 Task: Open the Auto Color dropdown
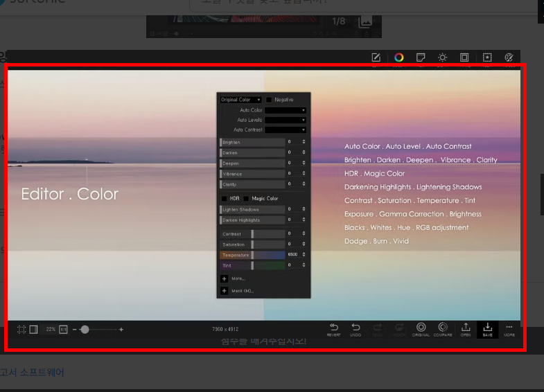click(286, 110)
